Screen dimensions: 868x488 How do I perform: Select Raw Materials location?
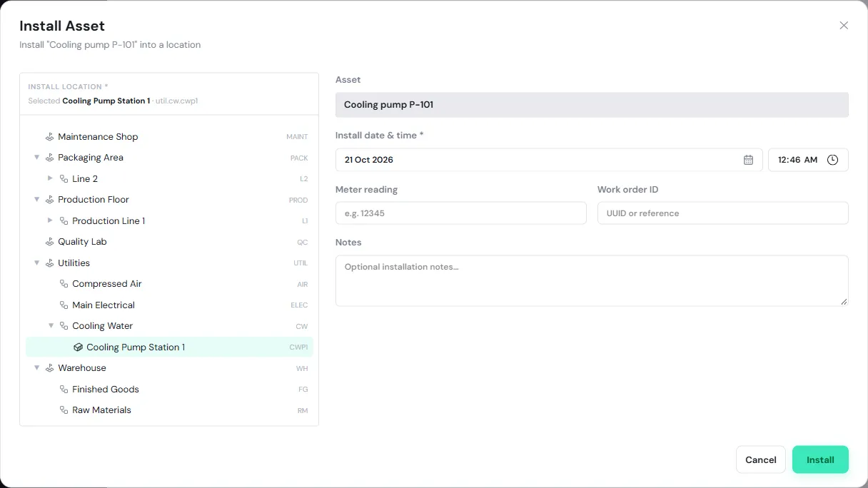169,410
